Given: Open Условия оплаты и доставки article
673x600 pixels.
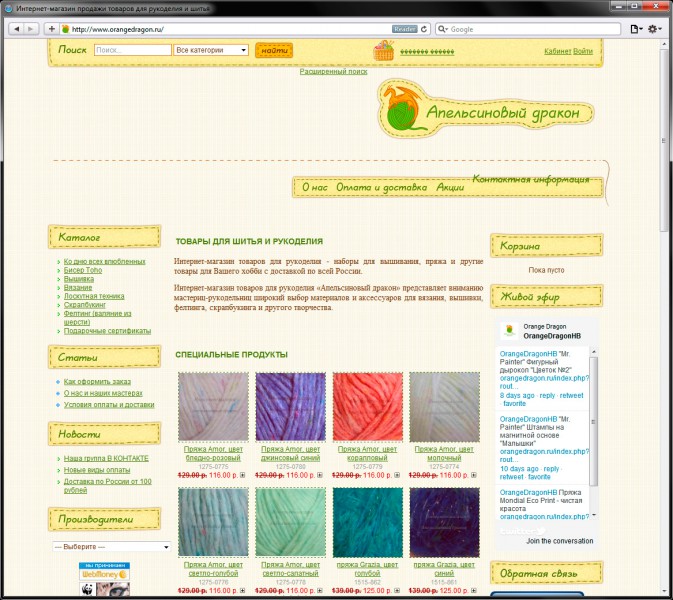Looking at the screenshot, I should coord(109,404).
